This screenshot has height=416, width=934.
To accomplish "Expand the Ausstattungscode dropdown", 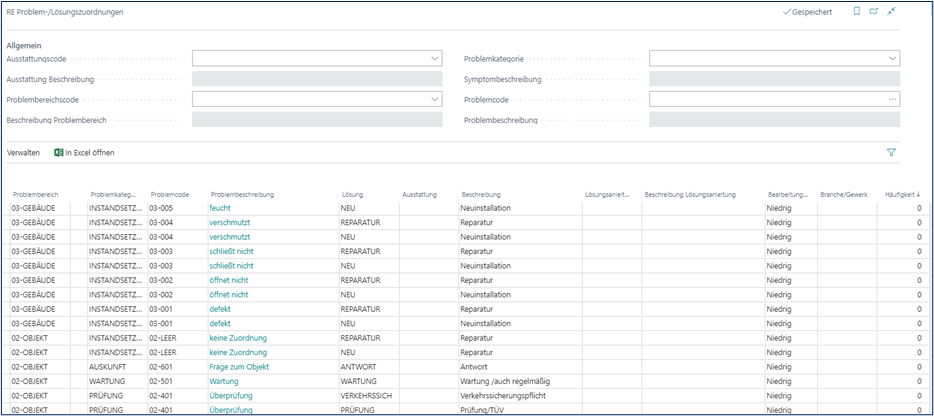I will click(435, 59).
